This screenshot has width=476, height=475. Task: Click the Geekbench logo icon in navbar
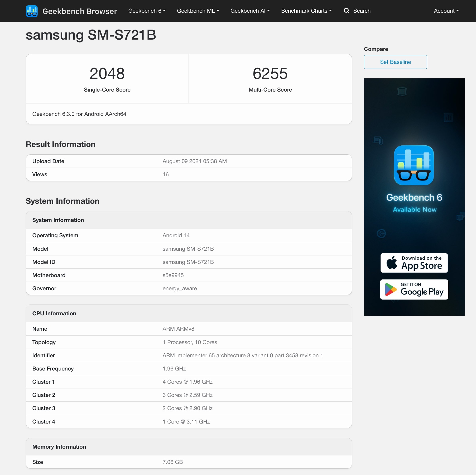pos(32,11)
